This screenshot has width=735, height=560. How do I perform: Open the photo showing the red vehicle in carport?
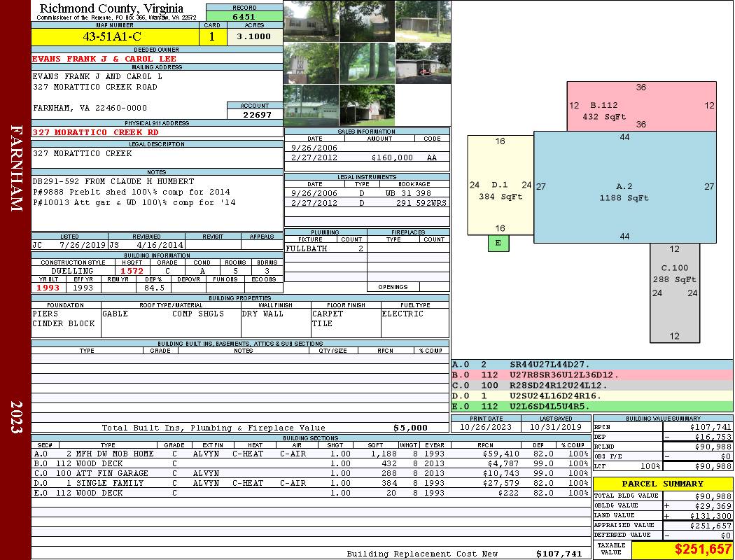click(423, 63)
